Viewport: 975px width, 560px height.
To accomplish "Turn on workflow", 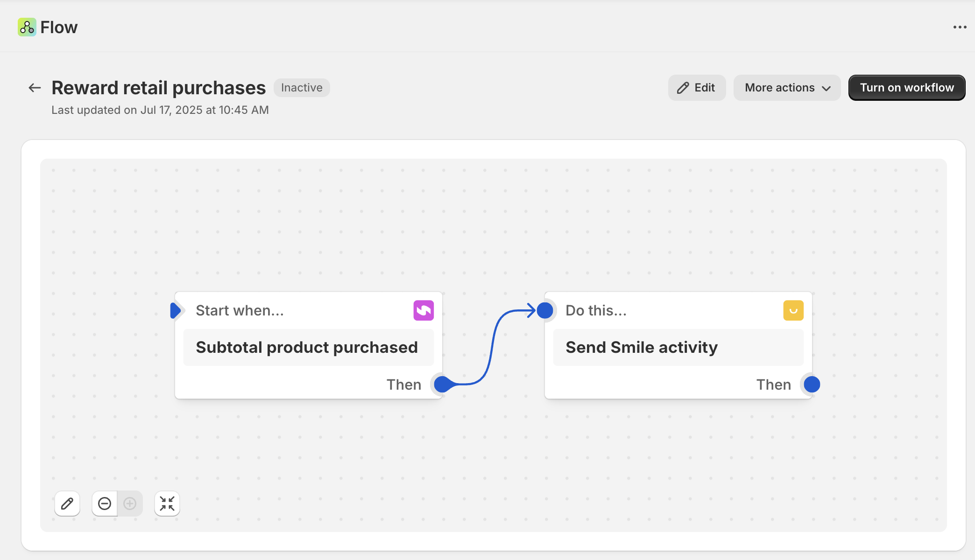I will [906, 88].
